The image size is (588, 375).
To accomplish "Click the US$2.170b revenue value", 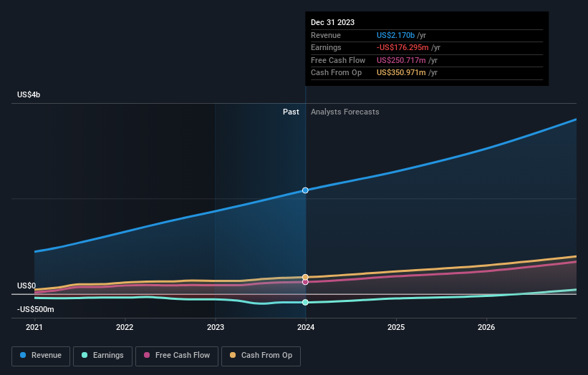I will pyautogui.click(x=395, y=35).
